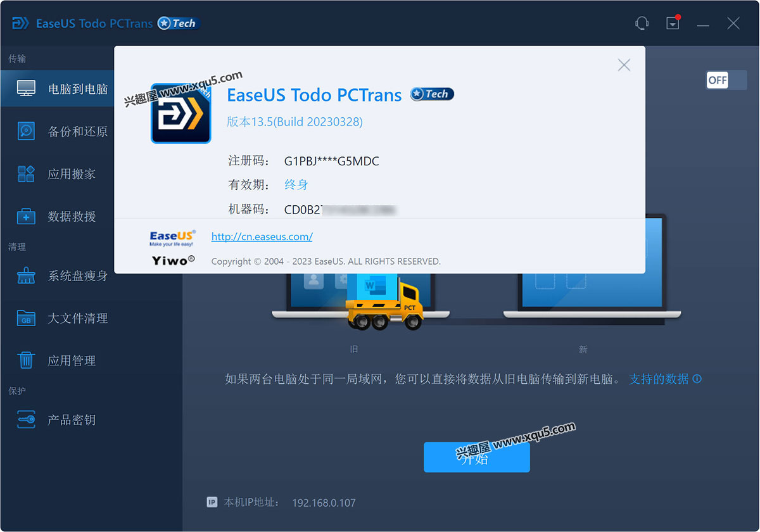The height and width of the screenshot is (532, 760).
Task: Click the blue 开始 button
Action: coord(476,457)
